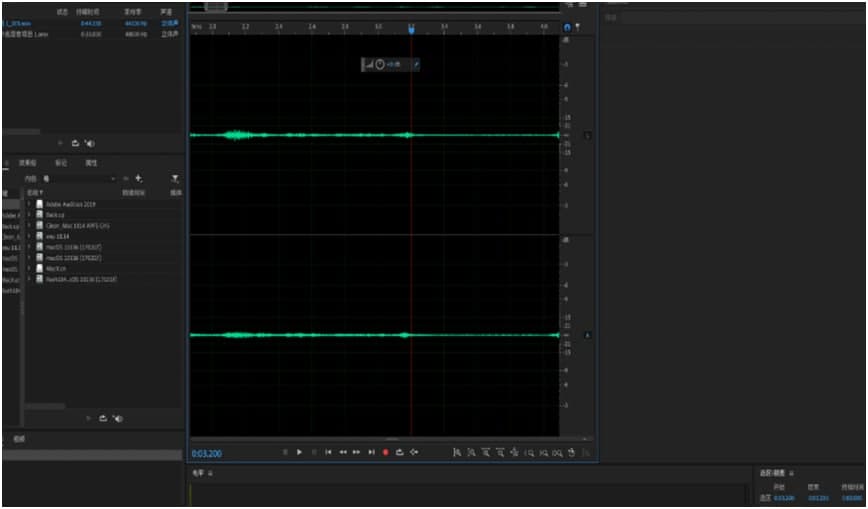Viewport: 868px width, 509px height.
Task: Start recording with the red Record button
Action: point(386,453)
